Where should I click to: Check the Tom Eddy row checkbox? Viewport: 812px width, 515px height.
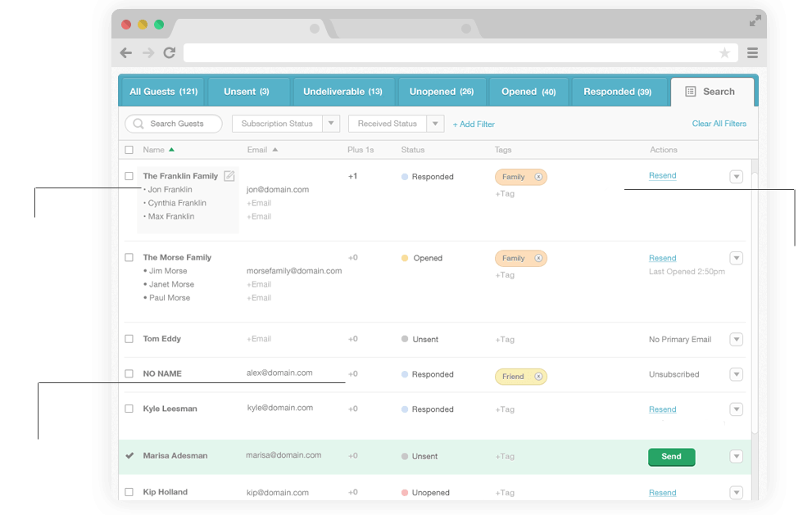click(x=129, y=339)
